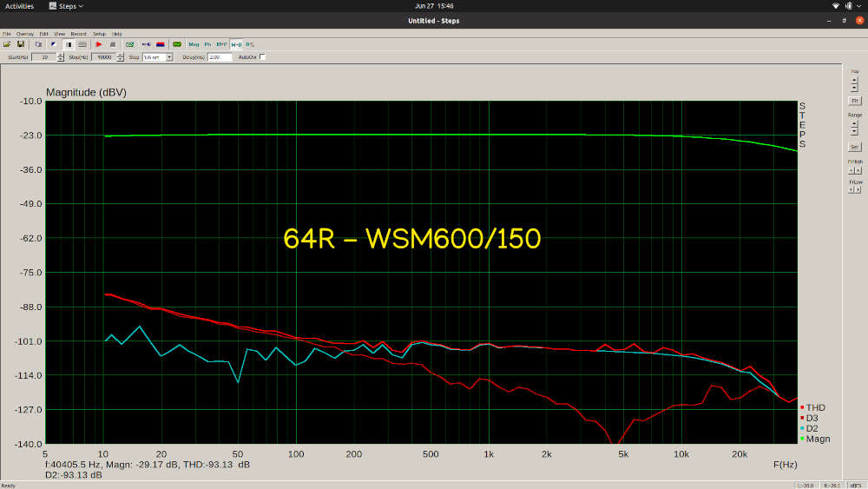
Task: Increase the Range with up arrow
Action: coord(854,123)
